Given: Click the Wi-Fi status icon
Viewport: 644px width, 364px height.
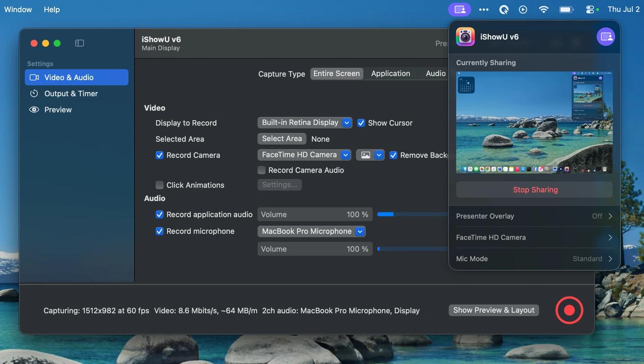Looking at the screenshot, I should pos(544,9).
